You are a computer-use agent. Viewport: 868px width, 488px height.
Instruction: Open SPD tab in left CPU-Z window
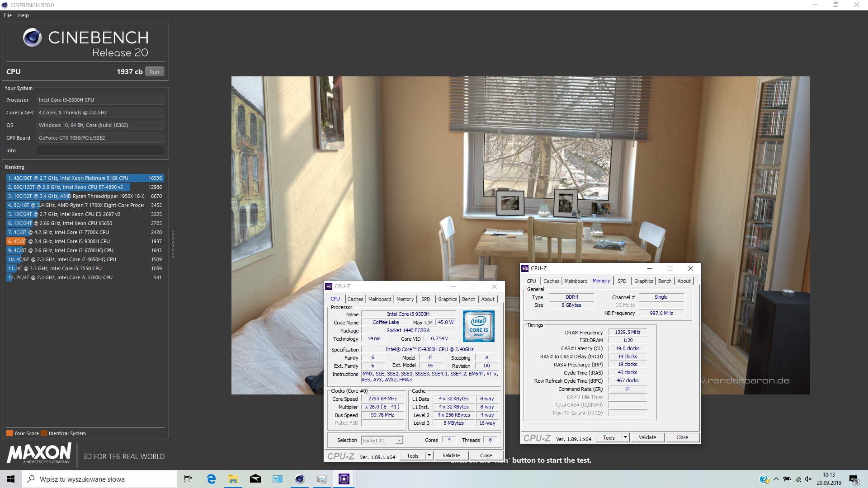point(426,299)
